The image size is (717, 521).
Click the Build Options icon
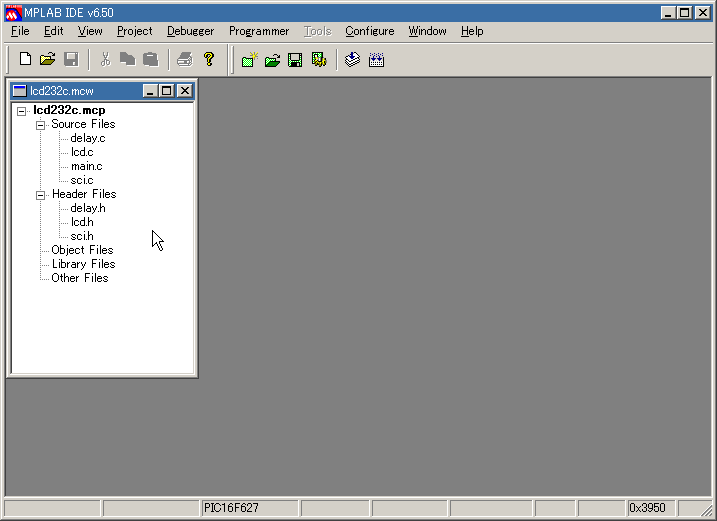point(319,59)
